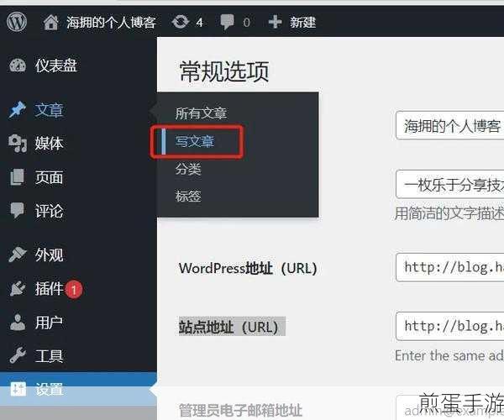504x420 pixels.
Task: Go to 仪表盘 dashboard
Action: click(x=56, y=66)
